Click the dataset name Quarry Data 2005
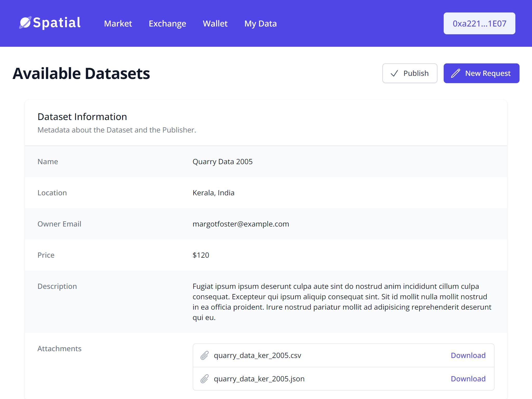This screenshot has width=532, height=399. coord(222,162)
